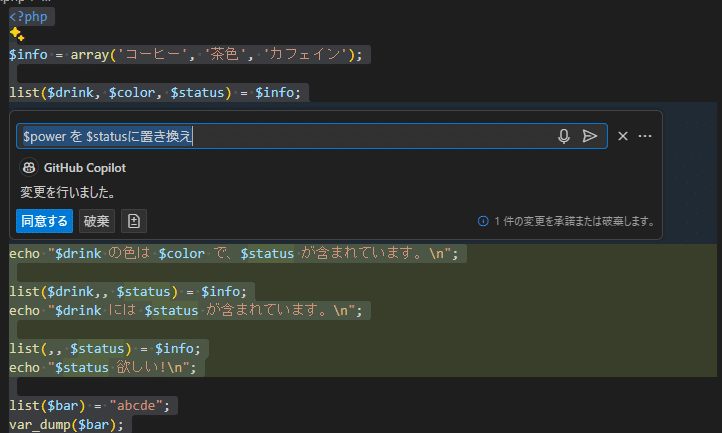Send the inline chat request arrow

(x=589, y=136)
